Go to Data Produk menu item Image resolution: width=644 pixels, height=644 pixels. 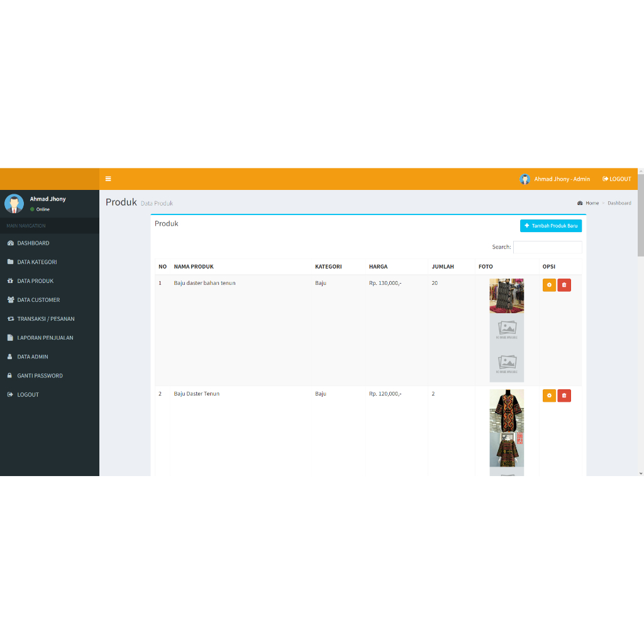pos(35,280)
